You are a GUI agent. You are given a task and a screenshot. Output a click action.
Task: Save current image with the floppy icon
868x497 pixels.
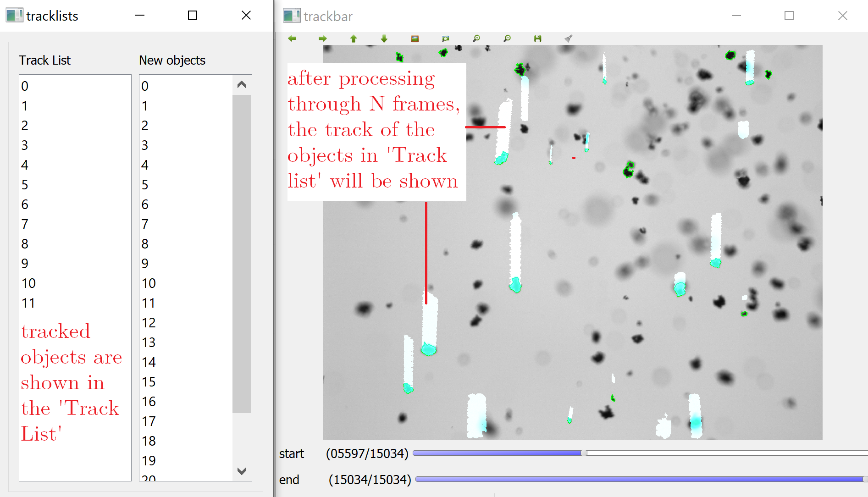(538, 39)
